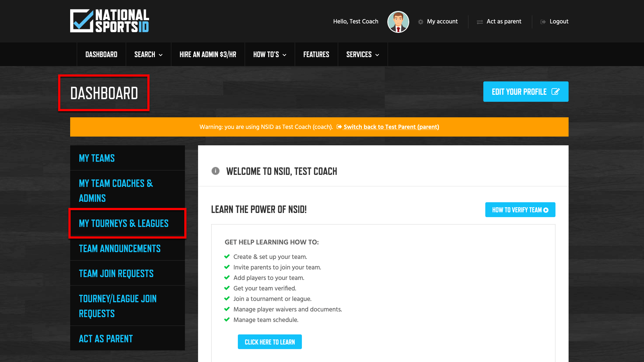Click 'Get your team verified.' text
644x362 pixels.
(265, 288)
